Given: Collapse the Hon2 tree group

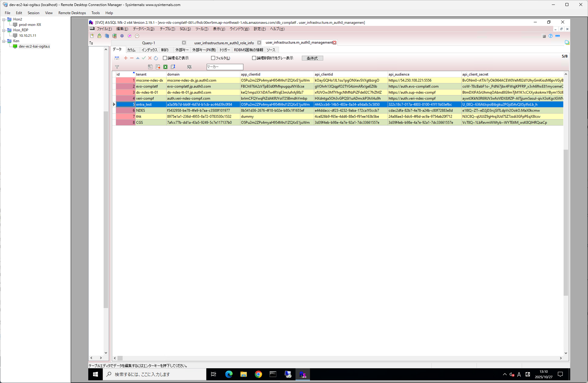Looking at the screenshot, I should point(4,19).
